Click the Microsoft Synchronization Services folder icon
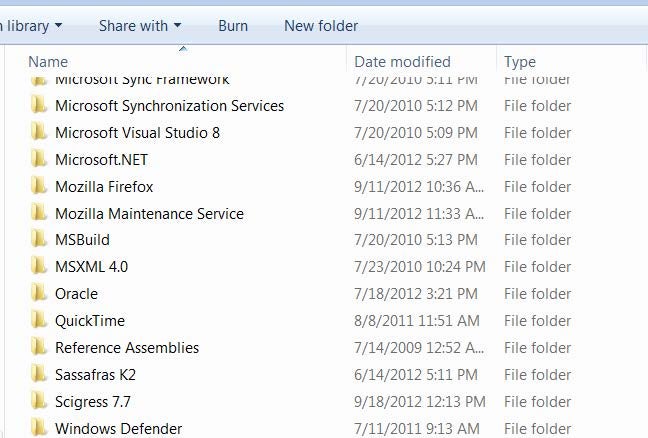This screenshot has height=438, width=648. click(x=39, y=105)
